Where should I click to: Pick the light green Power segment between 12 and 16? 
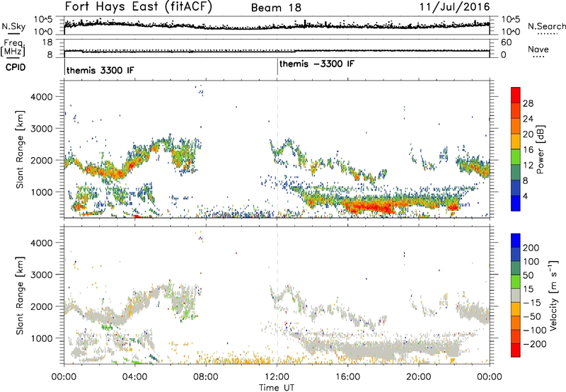(x=516, y=156)
